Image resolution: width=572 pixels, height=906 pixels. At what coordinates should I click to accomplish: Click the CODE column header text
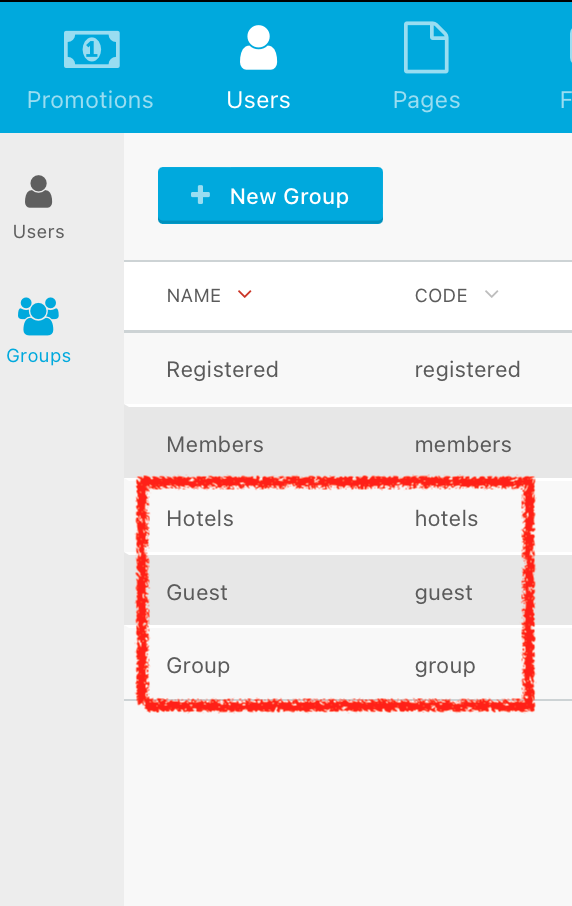(x=441, y=296)
